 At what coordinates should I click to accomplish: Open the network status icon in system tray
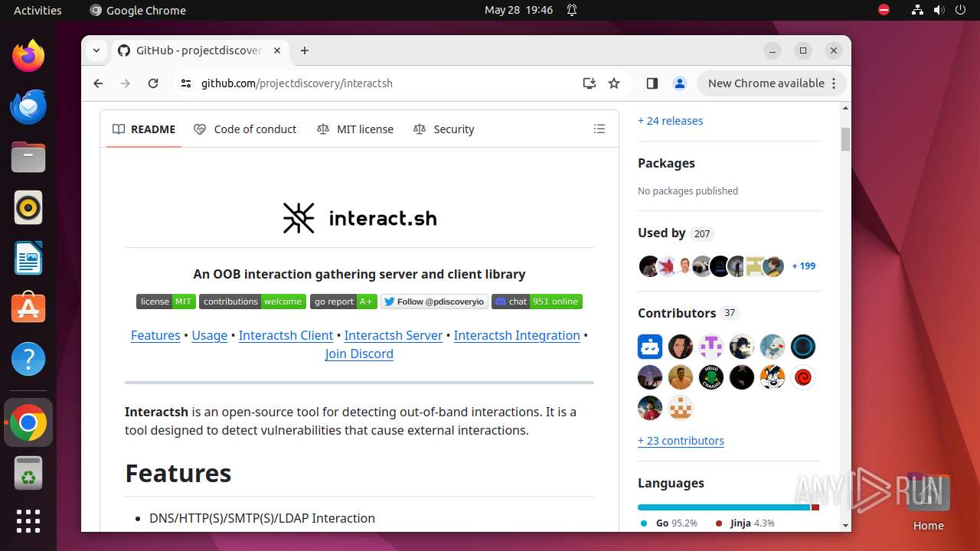tap(917, 10)
